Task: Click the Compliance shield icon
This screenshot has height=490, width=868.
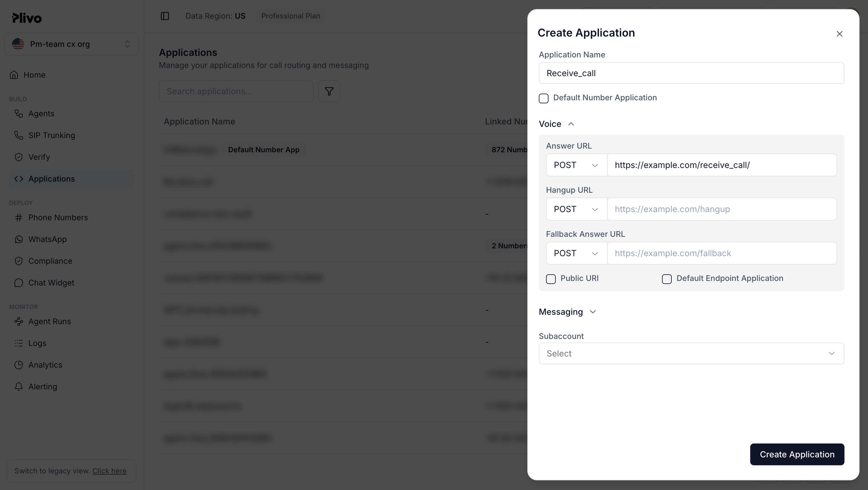Action: 18,261
